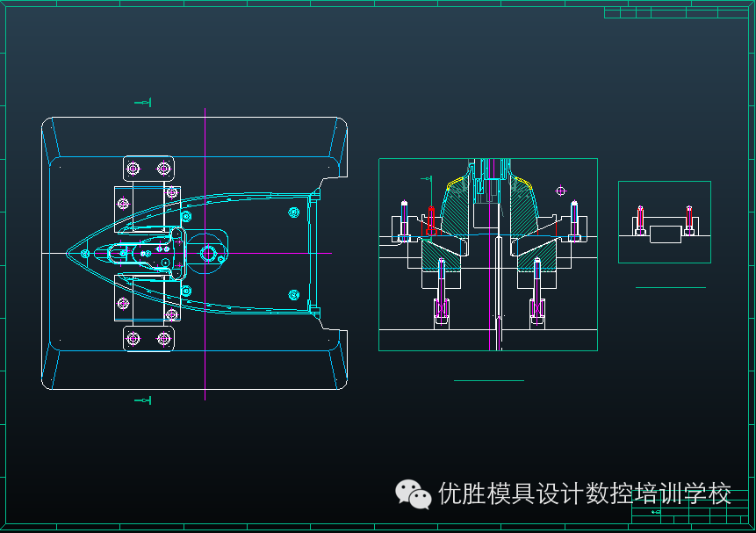The width and height of the screenshot is (756, 533).
Task: Select the upper section-cut arrow above plan view
Action: point(143,102)
